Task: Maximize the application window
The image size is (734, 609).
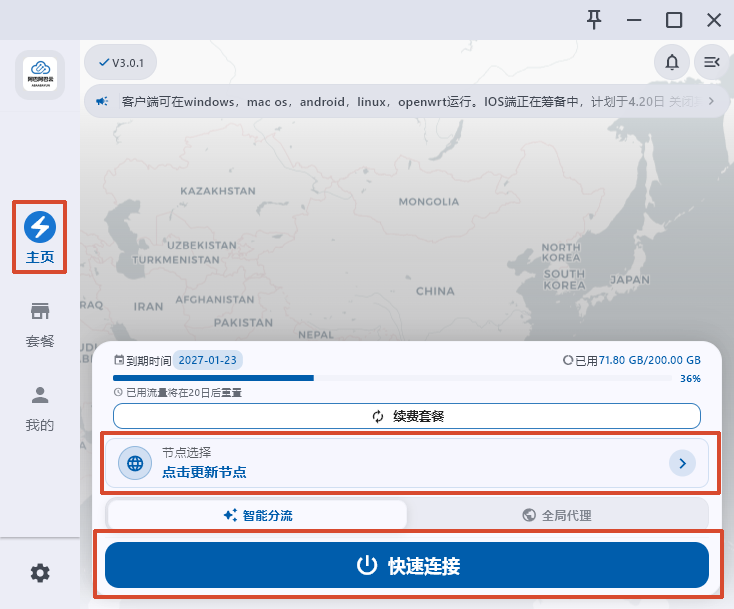Action: point(674,20)
